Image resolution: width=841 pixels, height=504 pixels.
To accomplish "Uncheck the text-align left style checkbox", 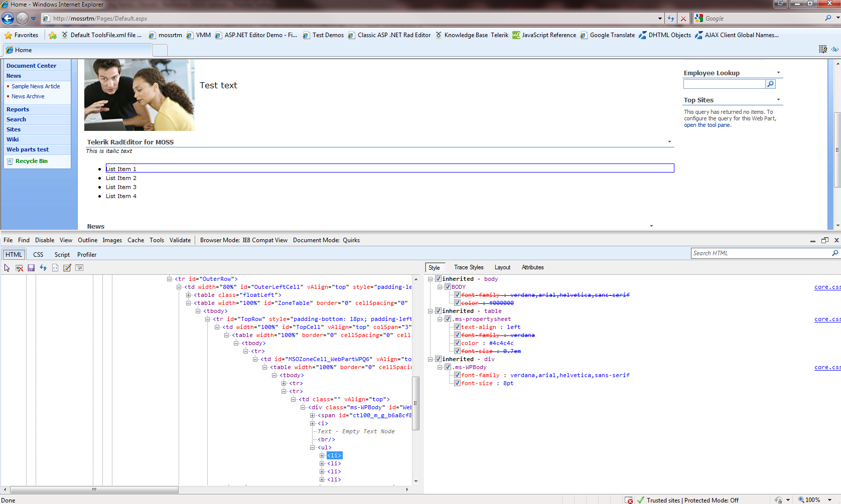I will pos(457,327).
